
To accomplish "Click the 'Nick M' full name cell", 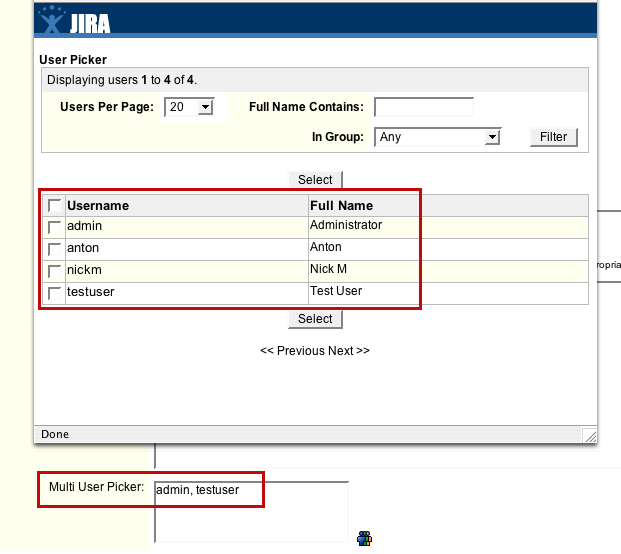I will click(448, 271).
